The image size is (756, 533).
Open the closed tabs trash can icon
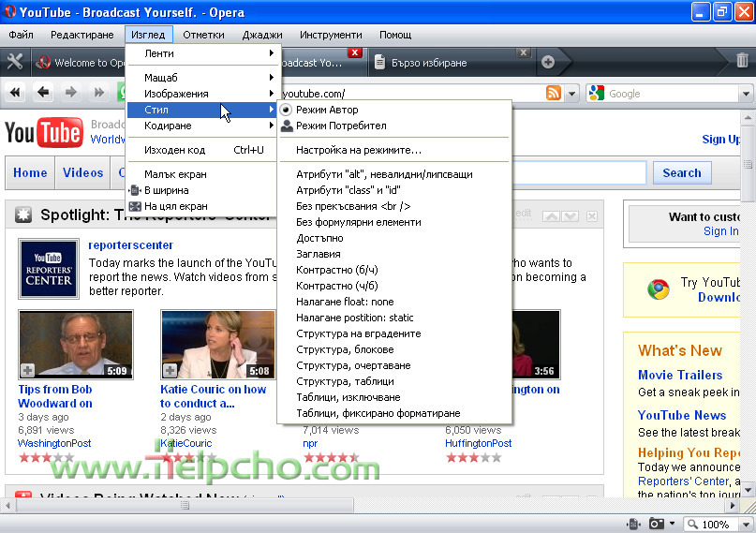point(743,61)
